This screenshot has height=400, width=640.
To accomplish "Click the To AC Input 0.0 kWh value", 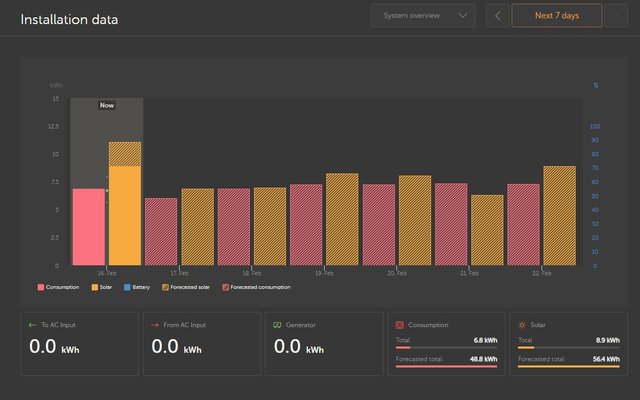I will pos(54,347).
